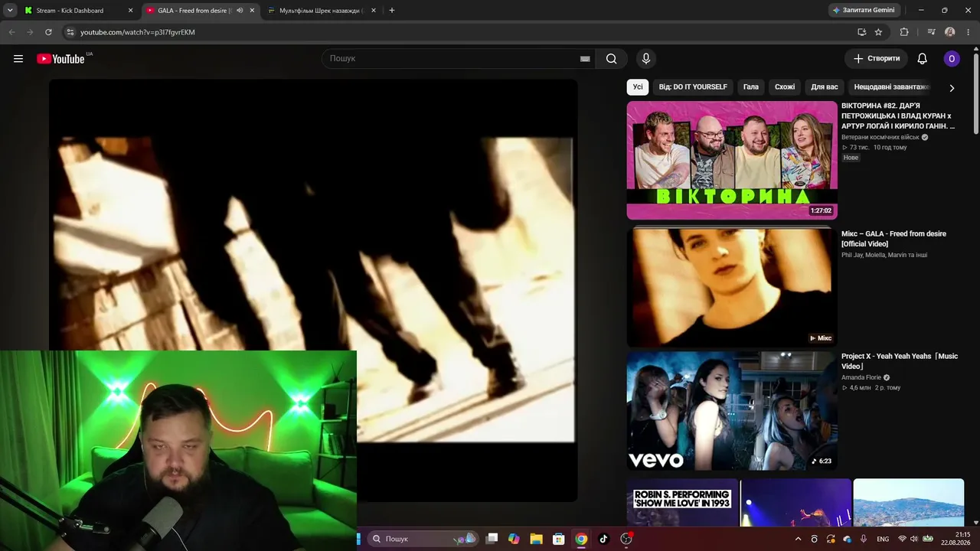Switch input language from ENG
The image size is (980, 551).
pyautogui.click(x=883, y=539)
